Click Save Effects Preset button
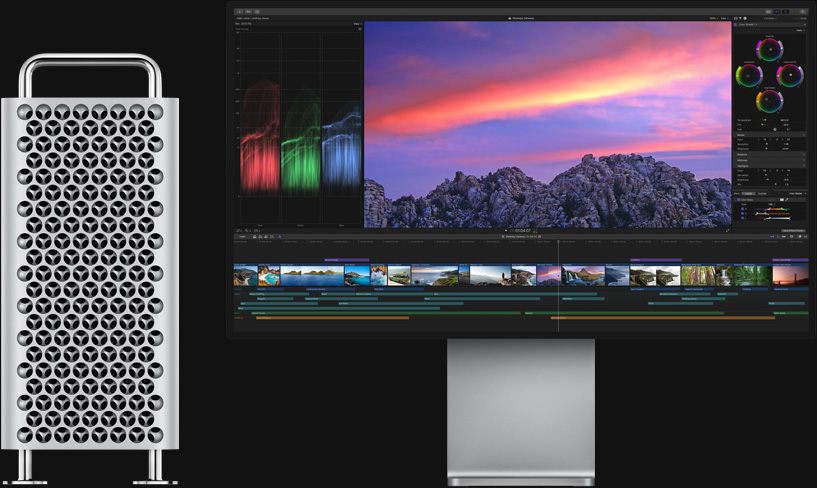817x488 pixels. coord(793,231)
